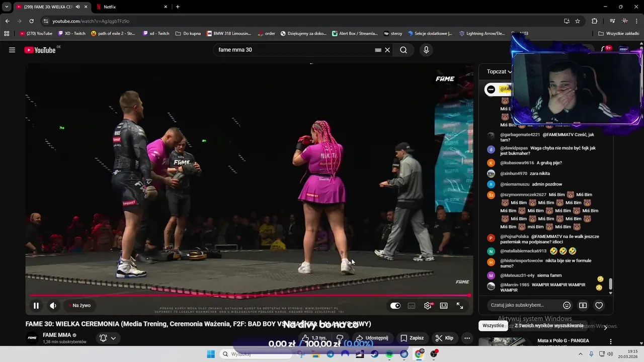Open the chat emoji picker
644x362 pixels.
(x=567, y=305)
